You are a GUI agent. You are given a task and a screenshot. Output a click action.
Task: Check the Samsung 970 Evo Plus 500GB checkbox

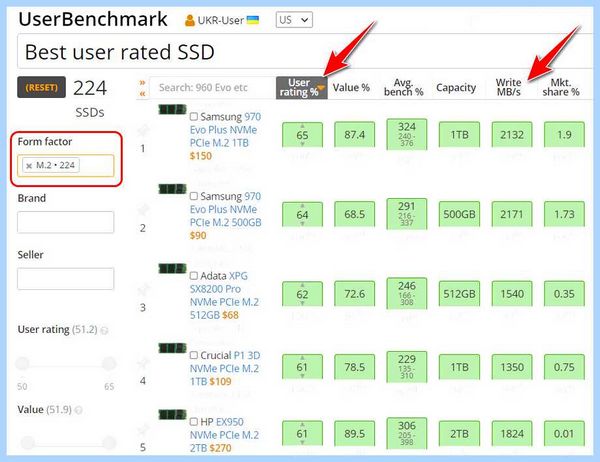pos(194,196)
